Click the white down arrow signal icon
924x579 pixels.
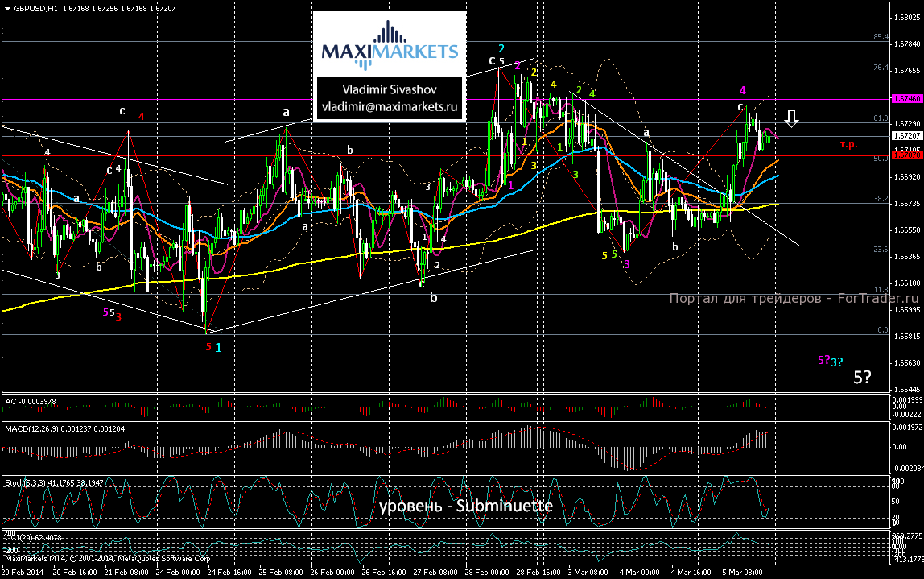(792, 119)
